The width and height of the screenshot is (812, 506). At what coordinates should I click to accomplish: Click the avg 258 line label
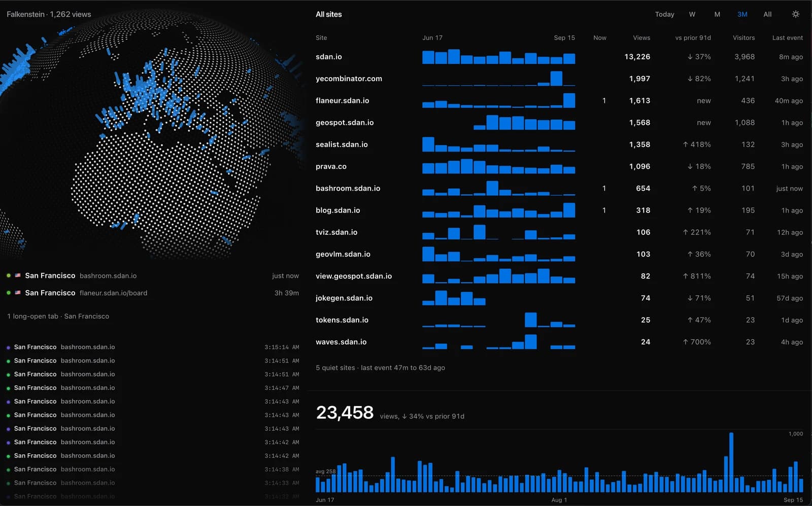click(325, 472)
